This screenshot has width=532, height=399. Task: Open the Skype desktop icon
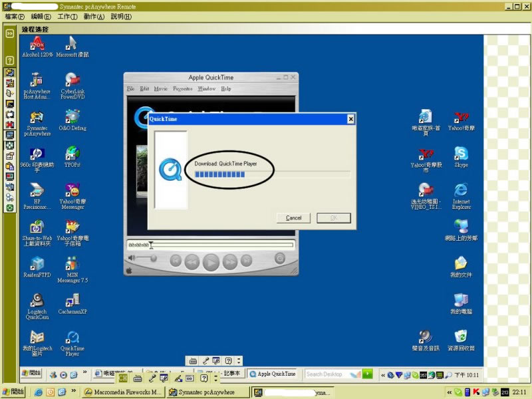click(461, 157)
